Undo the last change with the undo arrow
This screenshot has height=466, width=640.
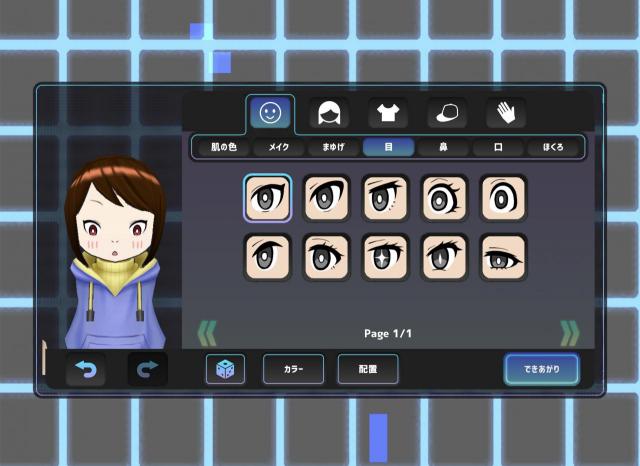click(x=86, y=369)
